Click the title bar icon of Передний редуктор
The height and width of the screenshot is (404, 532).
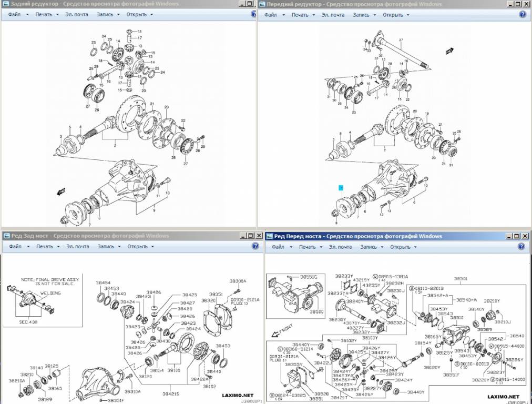click(262, 4)
